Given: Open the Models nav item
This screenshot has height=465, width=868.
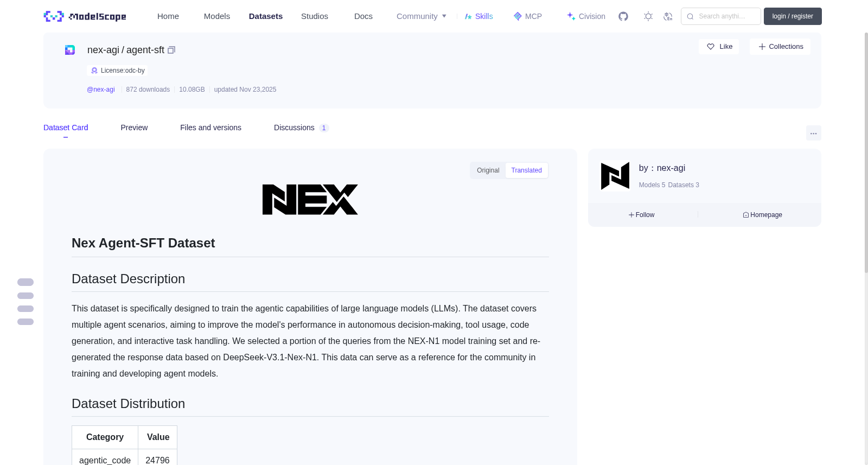Looking at the screenshot, I should point(217,16).
